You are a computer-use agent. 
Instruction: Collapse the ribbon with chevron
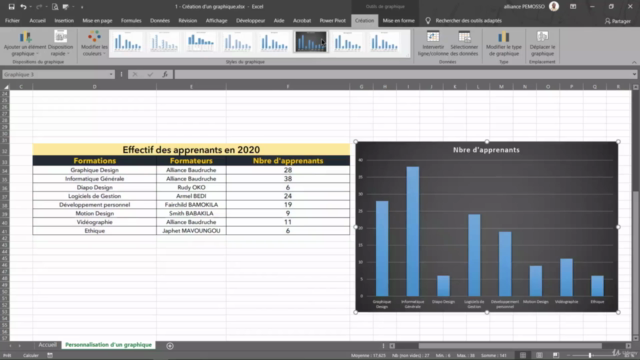click(x=634, y=62)
